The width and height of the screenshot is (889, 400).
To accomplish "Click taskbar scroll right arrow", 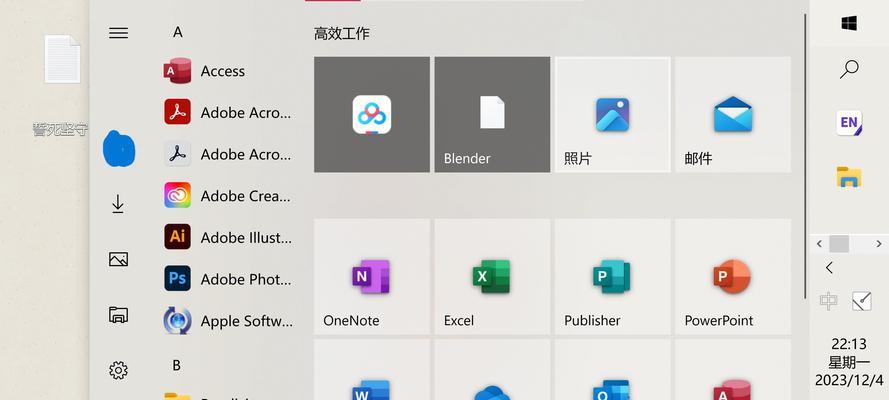I will (879, 244).
